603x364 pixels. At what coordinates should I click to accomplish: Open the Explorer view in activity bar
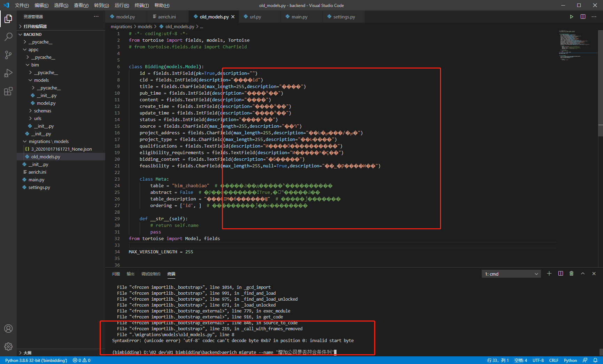(x=8, y=18)
